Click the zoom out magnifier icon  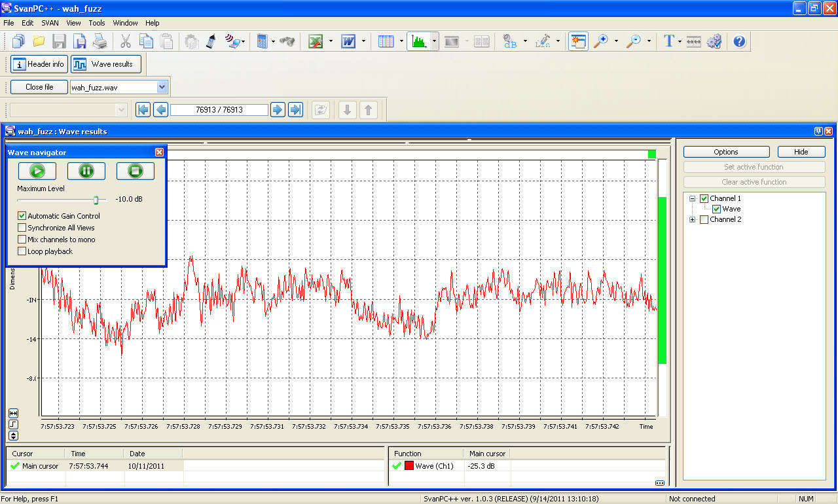[x=633, y=41]
